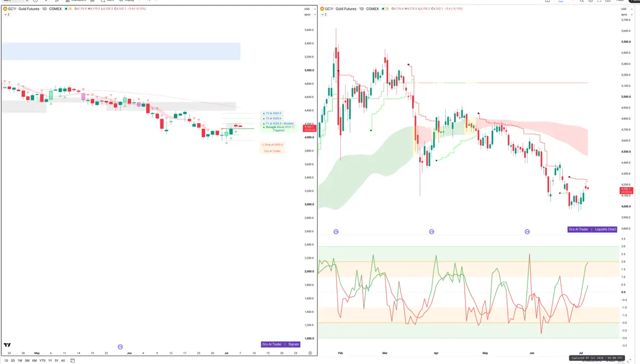The image size is (640, 364).
Task: Select the 1Y date range button
Action: pos(50,360)
